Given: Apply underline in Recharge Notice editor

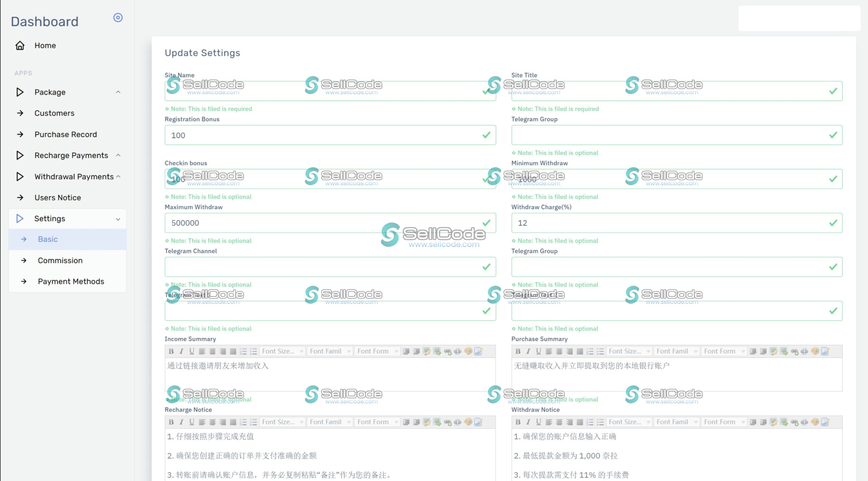Looking at the screenshot, I should [192, 422].
